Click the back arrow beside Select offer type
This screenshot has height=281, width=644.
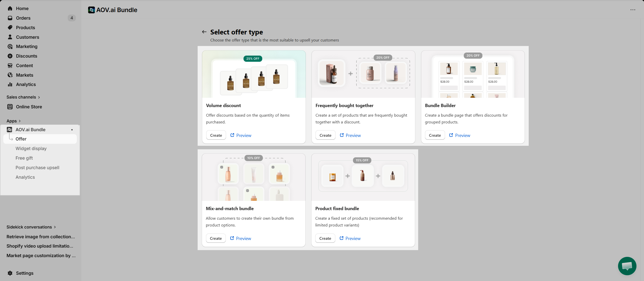[x=204, y=32]
